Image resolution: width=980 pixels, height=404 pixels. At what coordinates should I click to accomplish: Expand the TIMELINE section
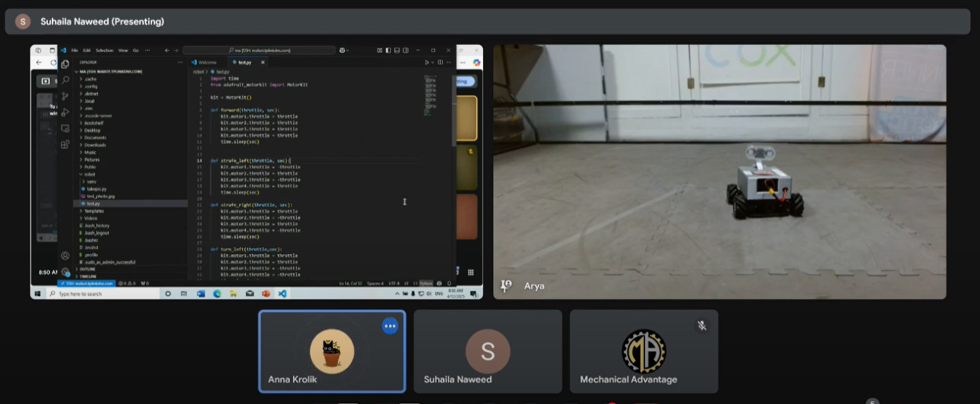(x=130, y=276)
